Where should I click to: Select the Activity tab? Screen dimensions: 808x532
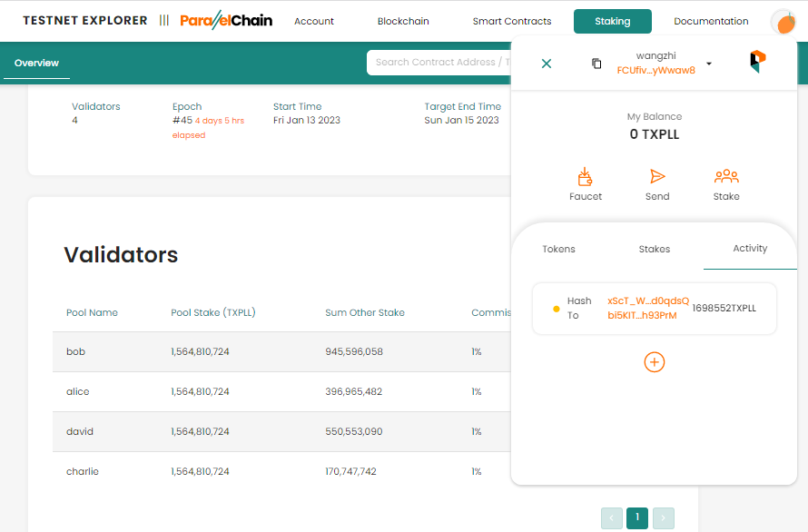coord(750,249)
